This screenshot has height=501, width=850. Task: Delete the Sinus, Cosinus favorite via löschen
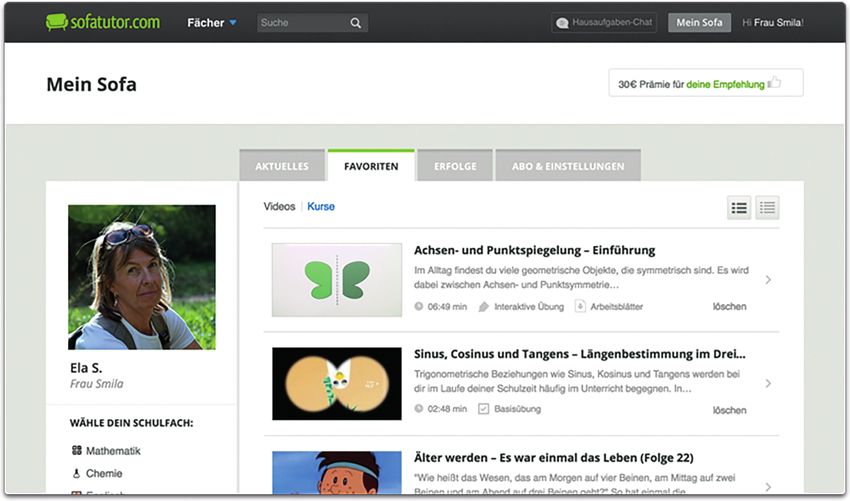pyautogui.click(x=729, y=410)
